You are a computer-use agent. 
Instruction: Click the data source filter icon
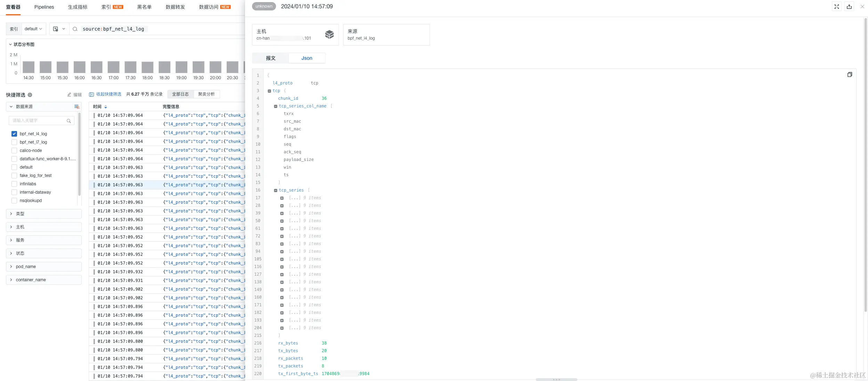coord(77,107)
